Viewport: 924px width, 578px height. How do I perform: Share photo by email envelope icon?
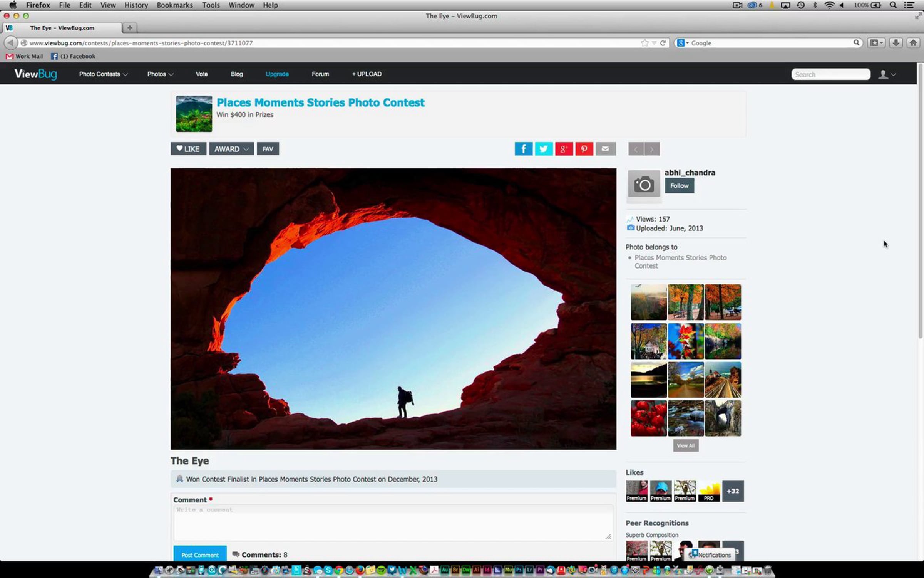[x=605, y=149]
